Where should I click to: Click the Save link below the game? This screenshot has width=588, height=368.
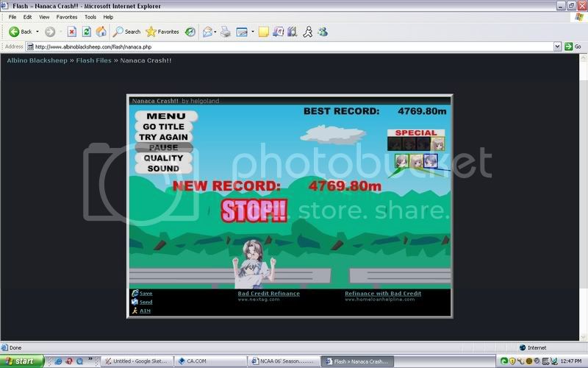coord(146,293)
